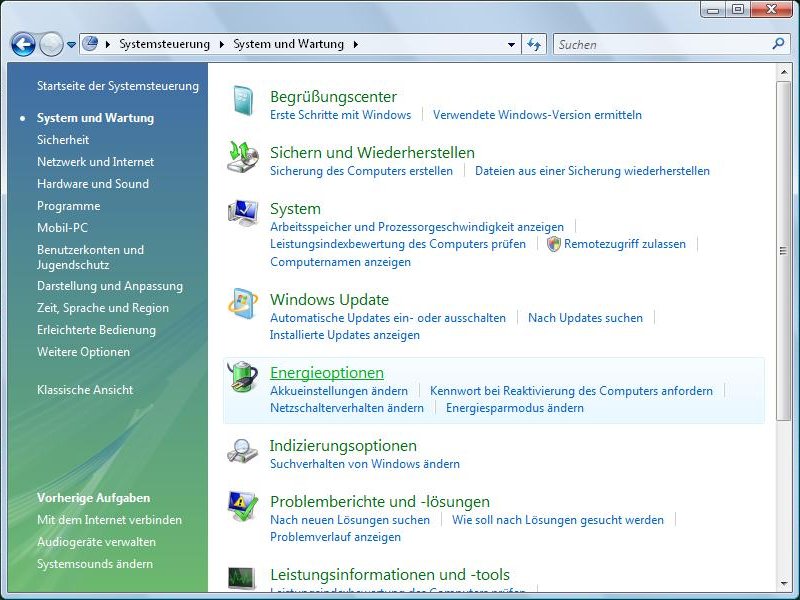Viewport: 800px width, 600px height.
Task: Click the Indizierungsoptionen magnifier icon
Action: (243, 451)
